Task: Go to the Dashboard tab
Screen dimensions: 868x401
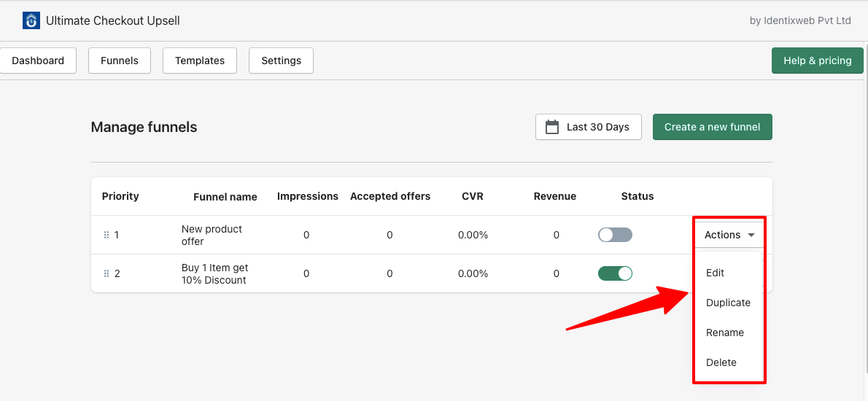Action: click(x=38, y=61)
